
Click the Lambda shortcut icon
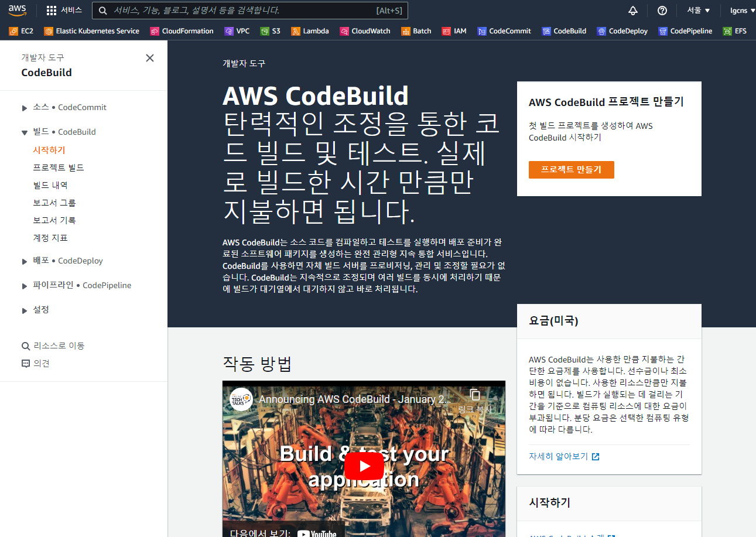click(296, 31)
